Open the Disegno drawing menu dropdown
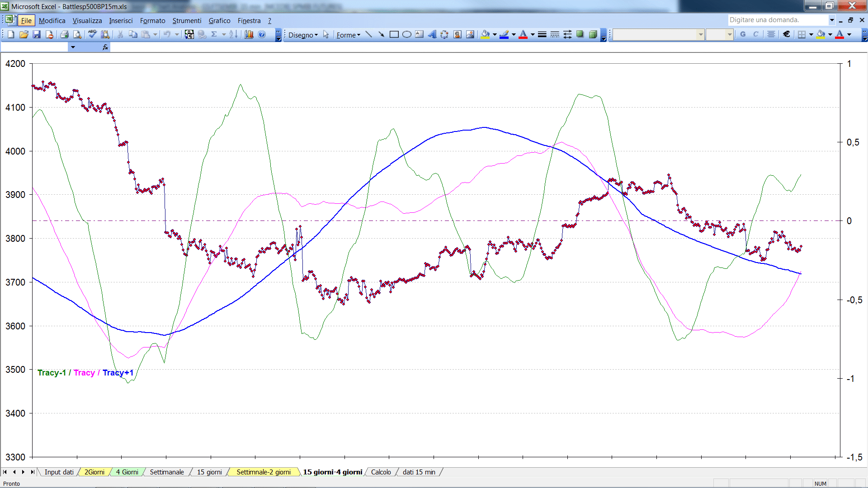Viewport: 868px width, 488px height. [x=303, y=35]
